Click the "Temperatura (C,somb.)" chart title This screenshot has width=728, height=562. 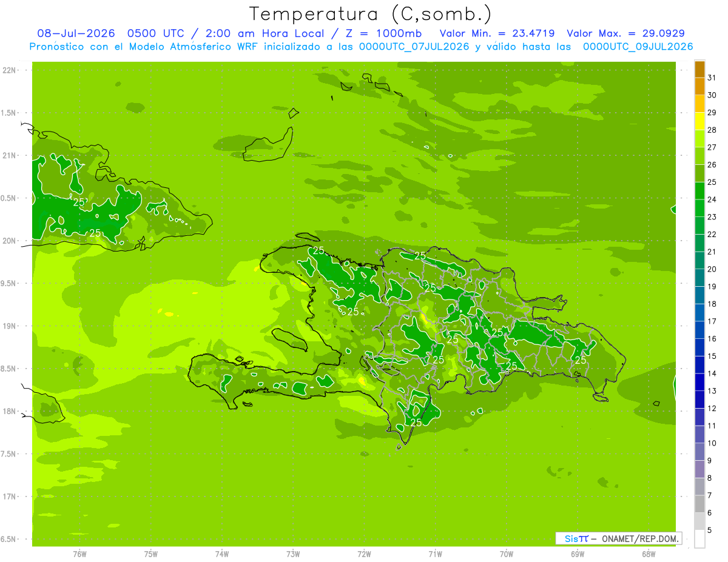(371, 14)
